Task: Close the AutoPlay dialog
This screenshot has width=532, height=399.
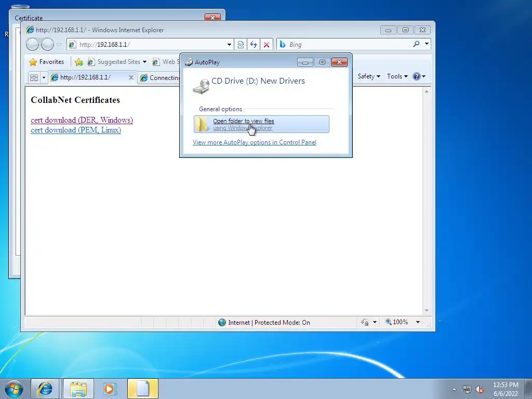Action: (x=339, y=62)
